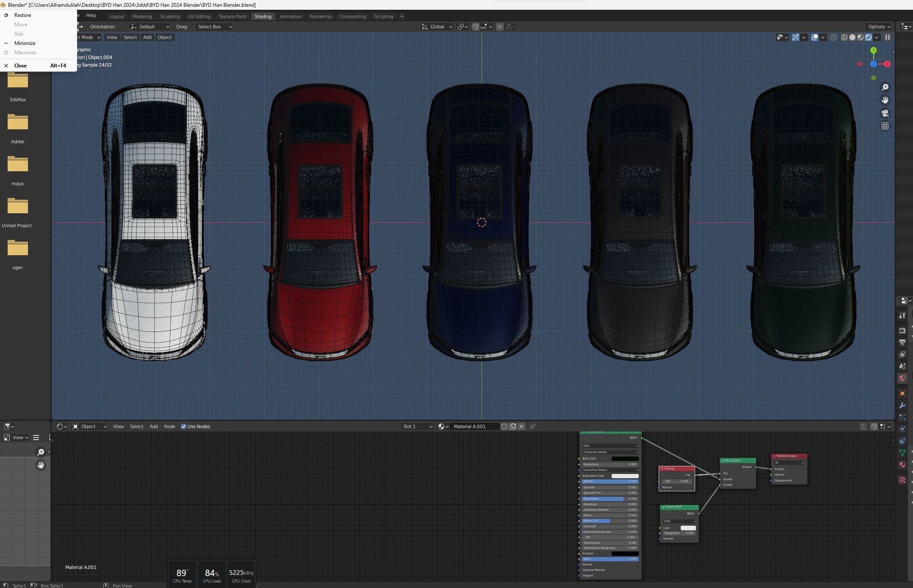Image resolution: width=913 pixels, height=588 pixels.
Task: Open the Global transform orientation dropdown
Action: pos(437,27)
